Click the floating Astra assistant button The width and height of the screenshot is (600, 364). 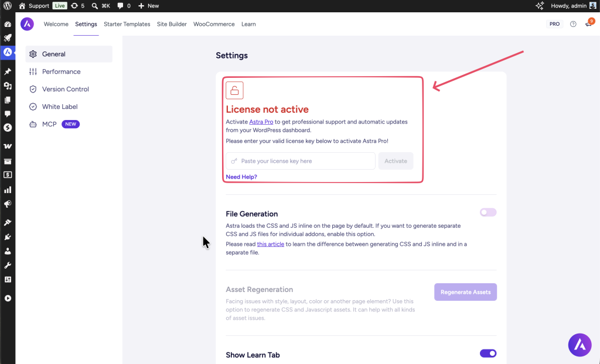pyautogui.click(x=579, y=345)
